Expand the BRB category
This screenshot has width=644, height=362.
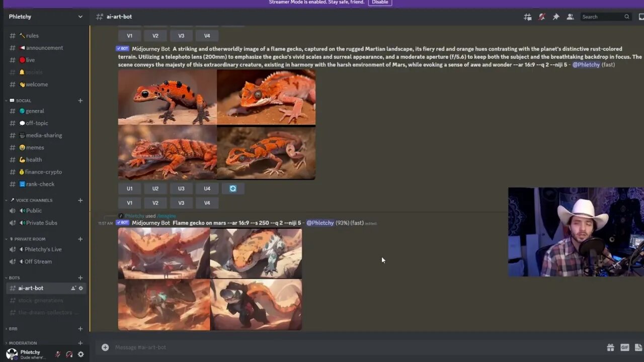pos(13,329)
